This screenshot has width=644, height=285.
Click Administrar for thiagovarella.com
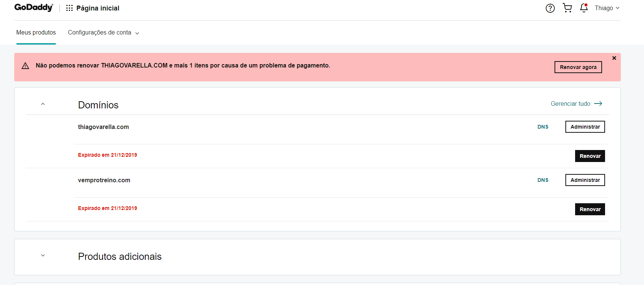585,127
